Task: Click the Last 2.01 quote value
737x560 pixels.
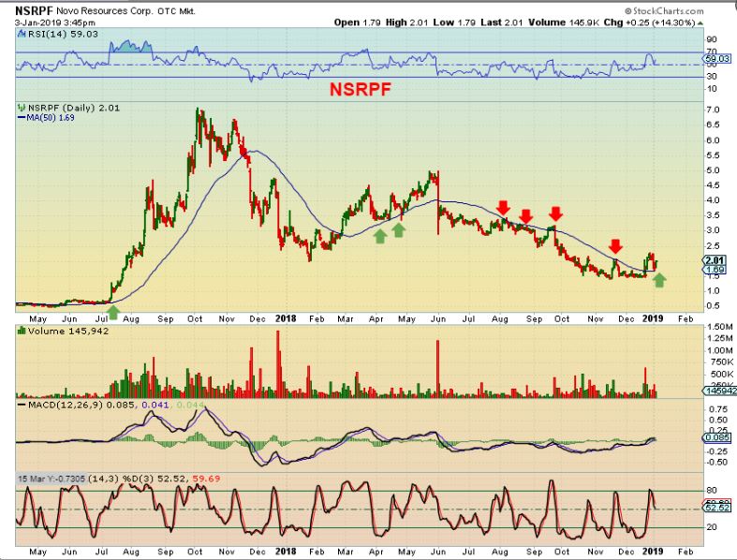Action: click(502, 22)
